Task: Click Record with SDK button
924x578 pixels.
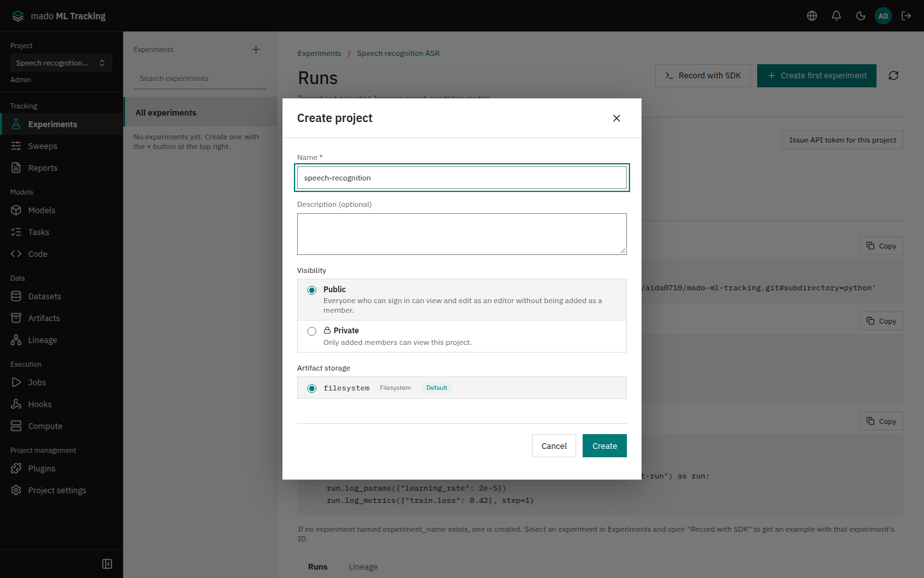Action: click(703, 76)
